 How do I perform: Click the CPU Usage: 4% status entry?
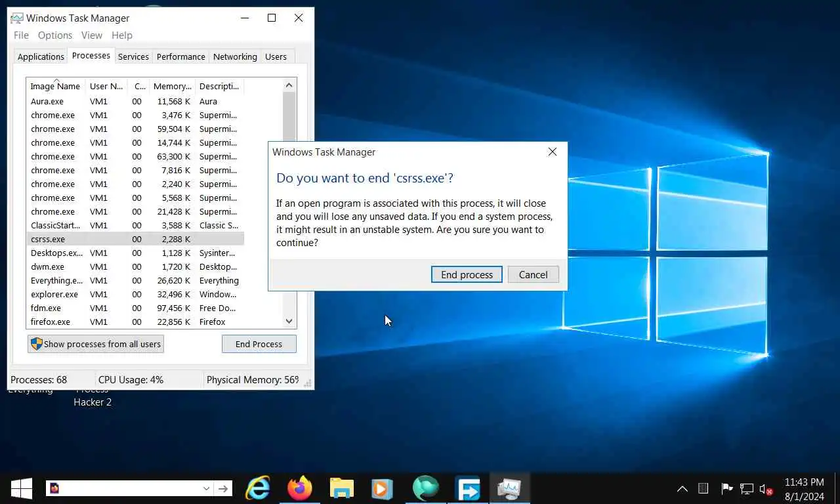[x=131, y=380]
